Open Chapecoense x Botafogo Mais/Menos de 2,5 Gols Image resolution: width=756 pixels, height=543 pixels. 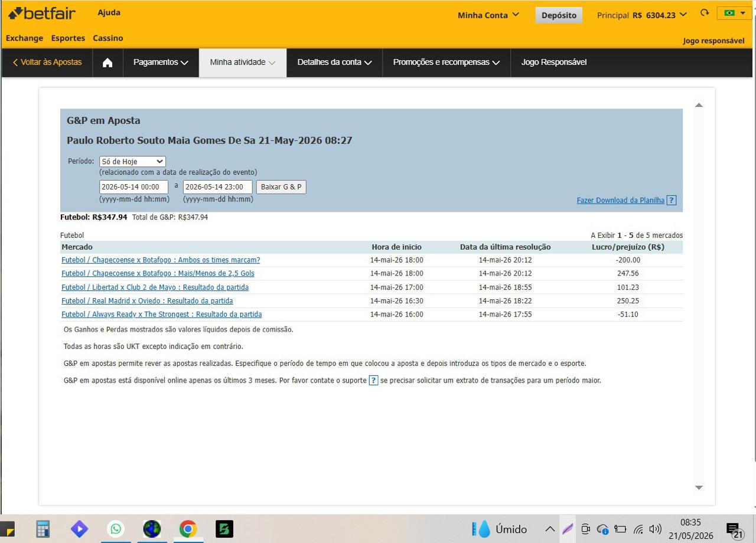[x=158, y=274]
